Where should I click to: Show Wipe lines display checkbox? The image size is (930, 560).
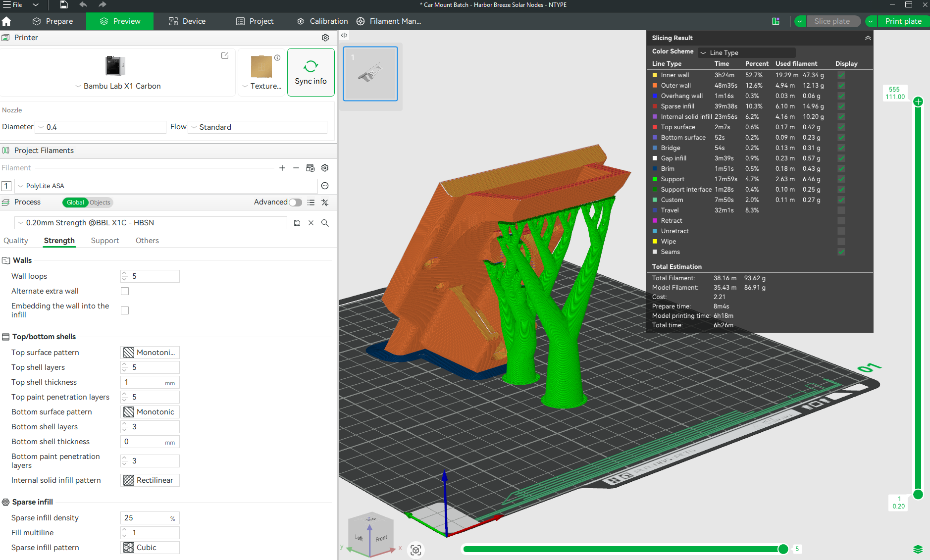[841, 242]
